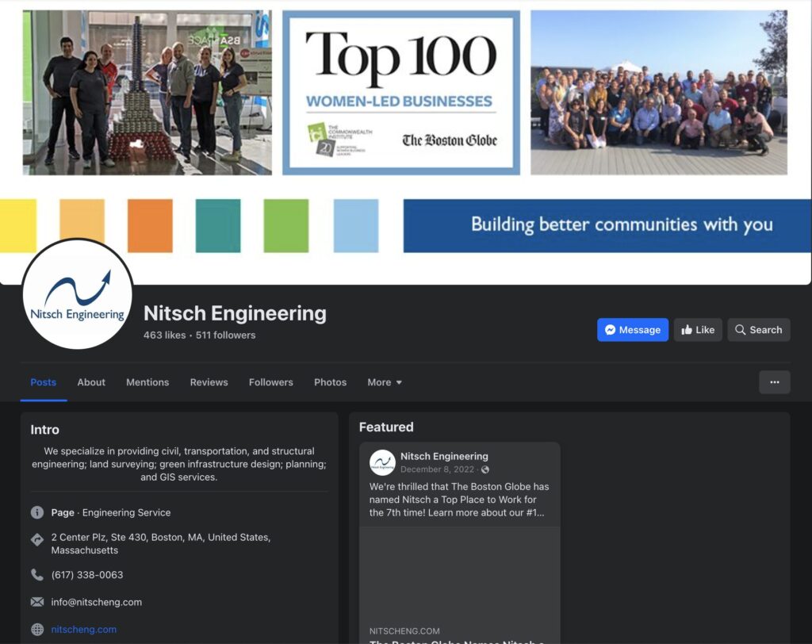Open the featured Boston Globe post text
This screenshot has width=812, height=644.
click(x=459, y=500)
